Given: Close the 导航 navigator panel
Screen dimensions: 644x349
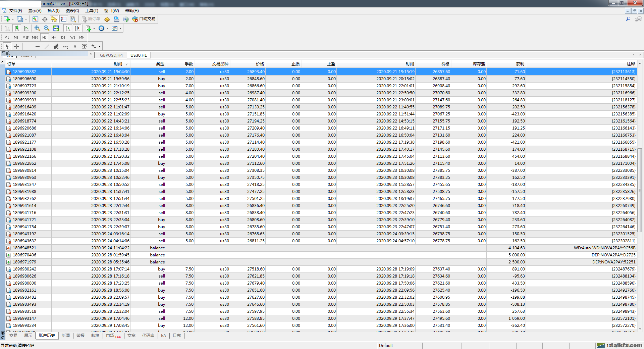Looking at the screenshot, I should [91, 53].
